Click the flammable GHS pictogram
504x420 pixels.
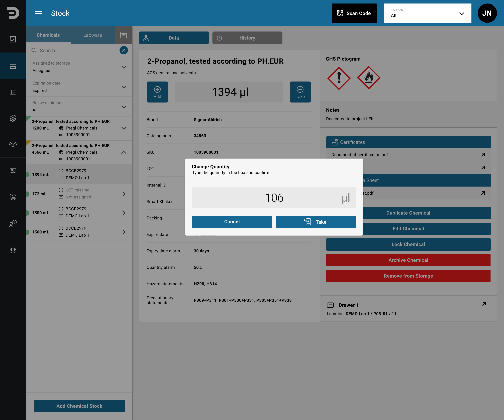pyautogui.click(x=369, y=78)
